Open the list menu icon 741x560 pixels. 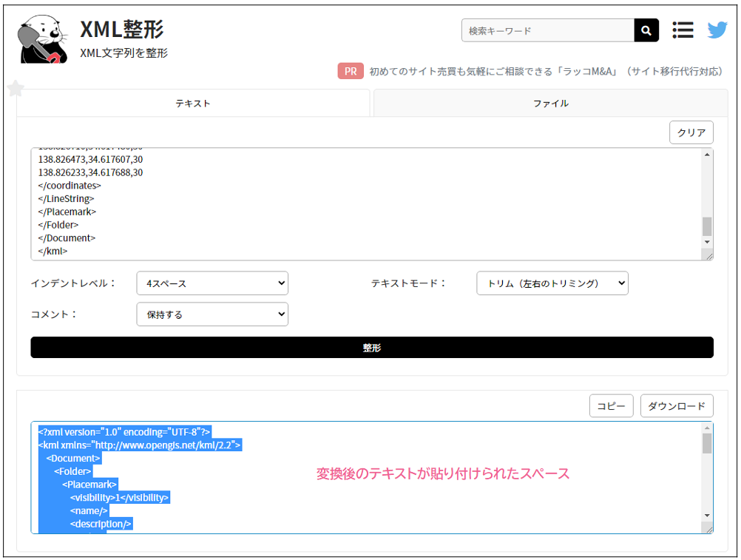click(x=683, y=30)
